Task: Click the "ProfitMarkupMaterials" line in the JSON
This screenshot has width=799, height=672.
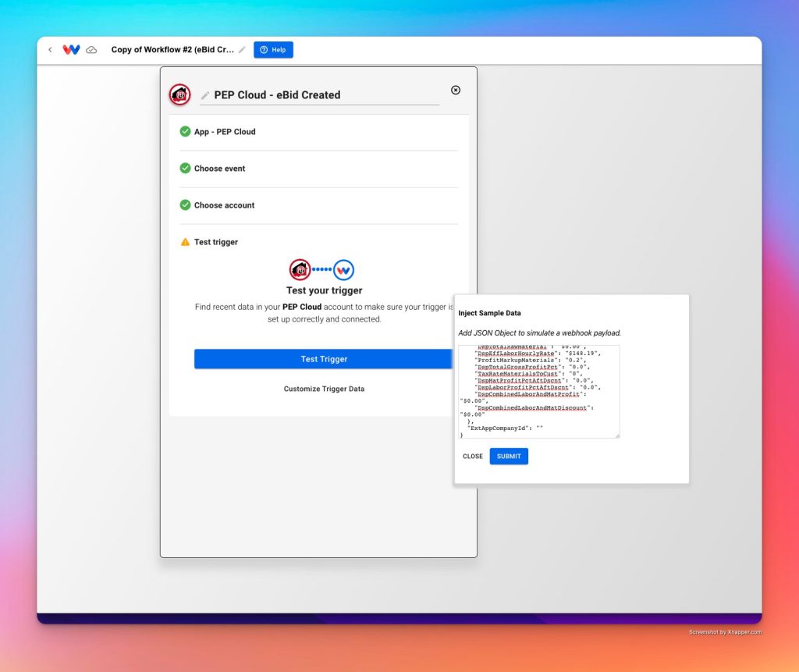Action: pyautogui.click(x=530, y=360)
